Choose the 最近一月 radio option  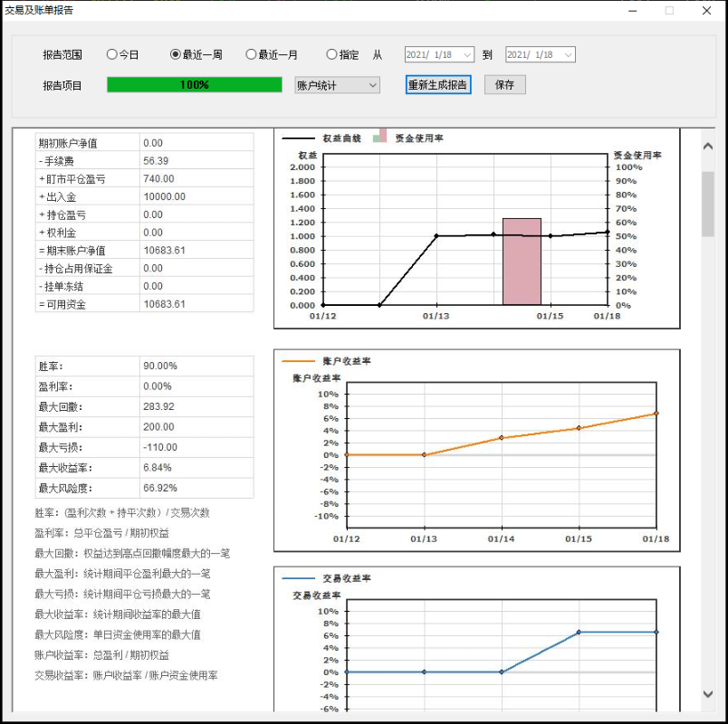pos(252,54)
